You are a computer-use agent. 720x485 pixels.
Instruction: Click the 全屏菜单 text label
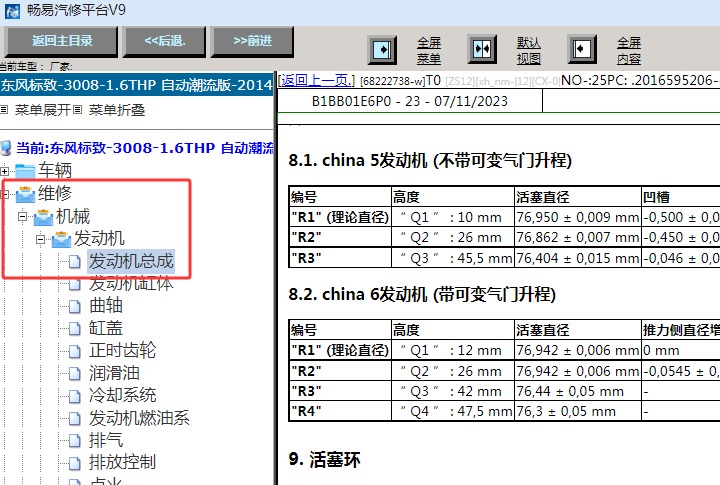(x=429, y=51)
